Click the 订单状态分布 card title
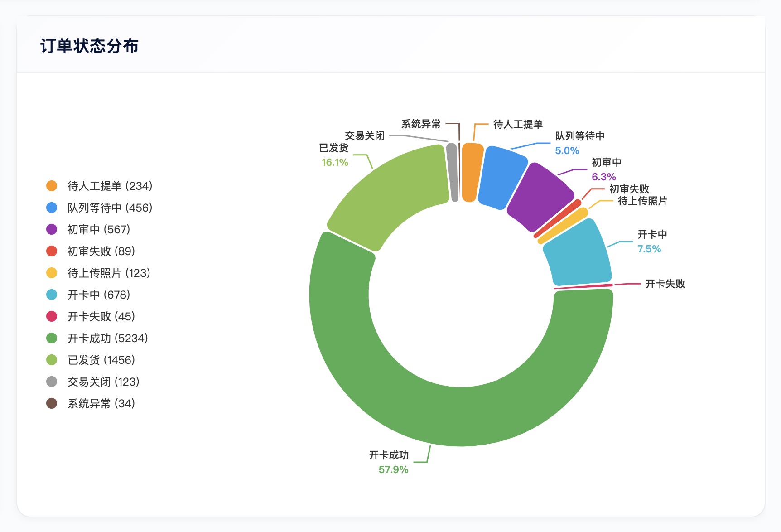Viewport: 781px width, 532px height. coord(89,46)
